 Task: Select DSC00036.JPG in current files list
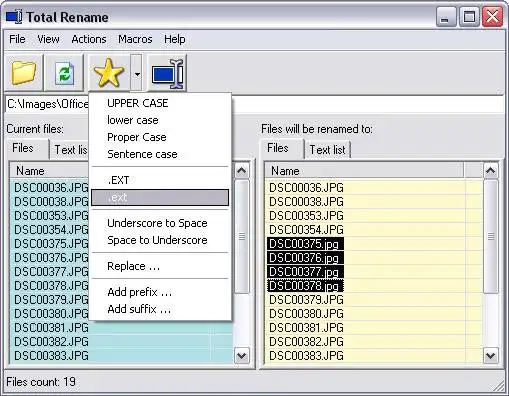(x=51, y=188)
